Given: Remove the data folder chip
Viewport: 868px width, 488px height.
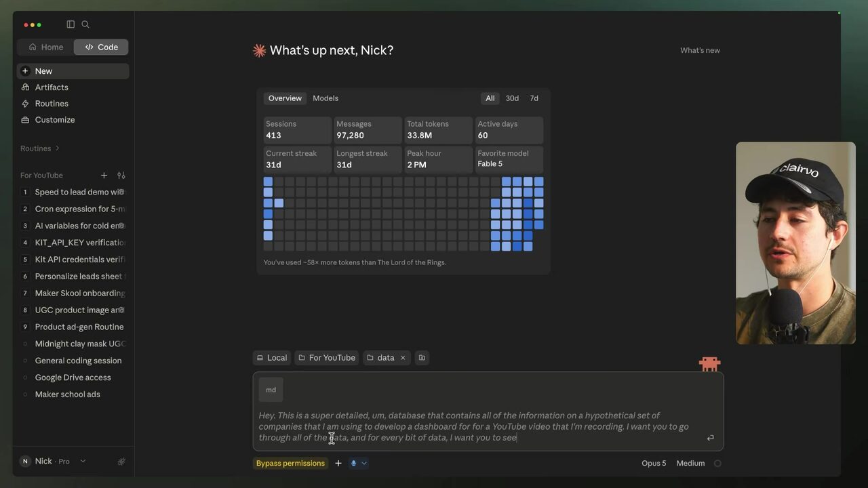Looking at the screenshot, I should [403, 358].
